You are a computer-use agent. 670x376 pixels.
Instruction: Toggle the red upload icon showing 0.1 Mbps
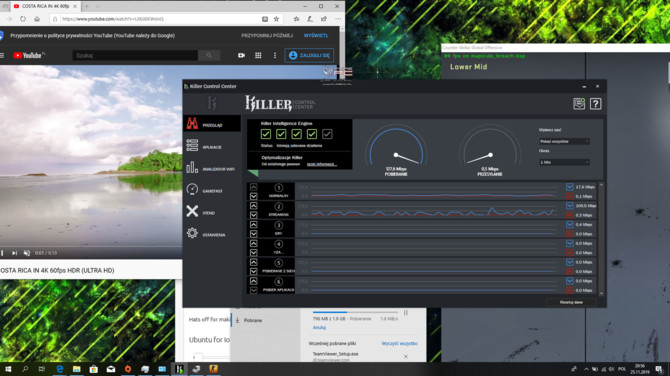coord(570,196)
